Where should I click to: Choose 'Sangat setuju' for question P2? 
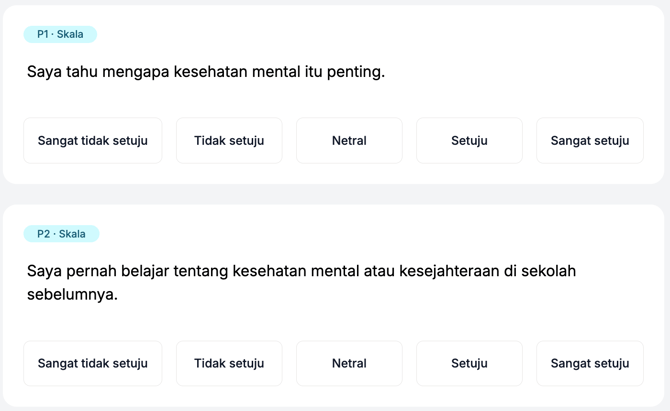pos(590,363)
